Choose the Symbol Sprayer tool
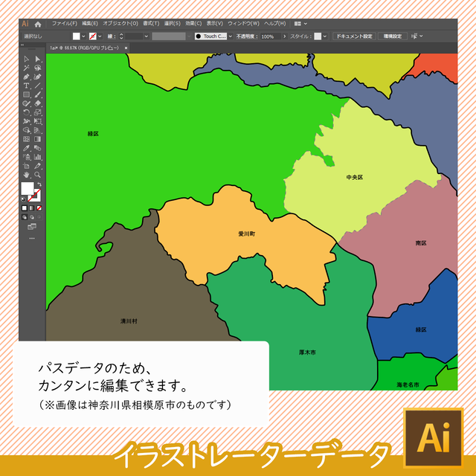The width and height of the screenshot is (476, 476). pos(27,157)
